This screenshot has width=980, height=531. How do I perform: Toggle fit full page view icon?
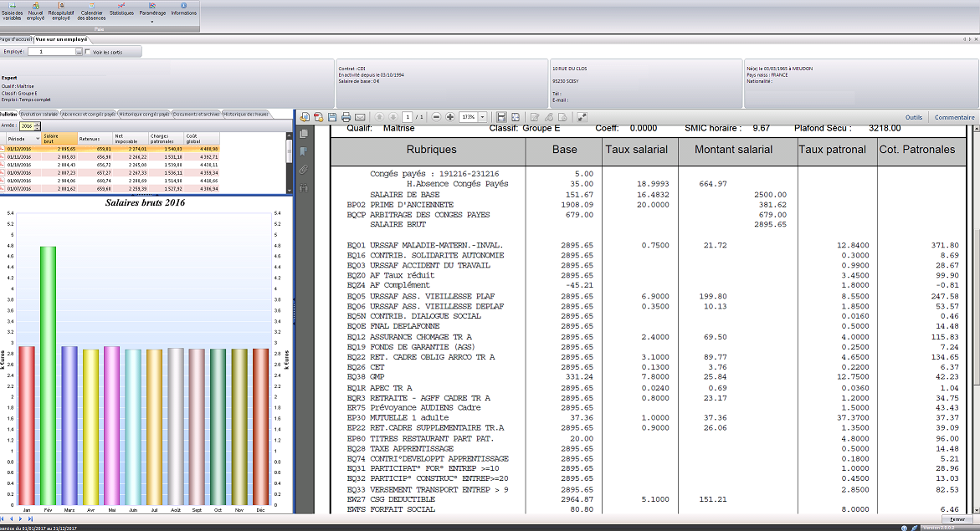tap(515, 117)
